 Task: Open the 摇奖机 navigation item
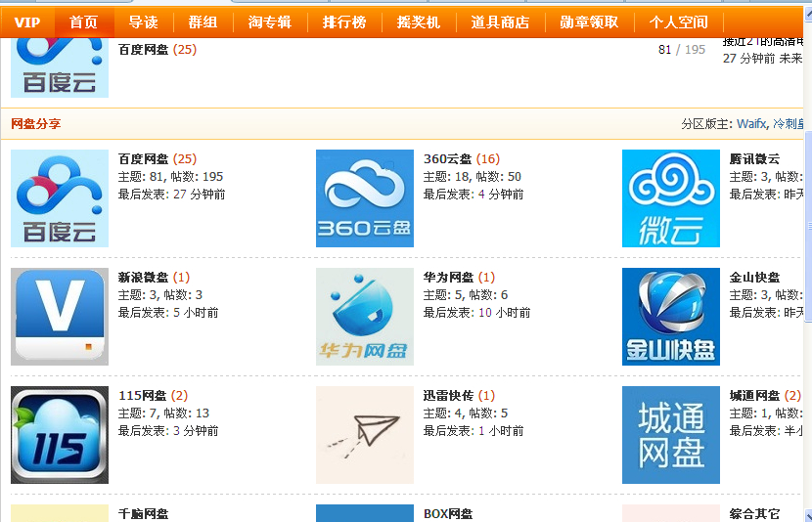pos(418,22)
